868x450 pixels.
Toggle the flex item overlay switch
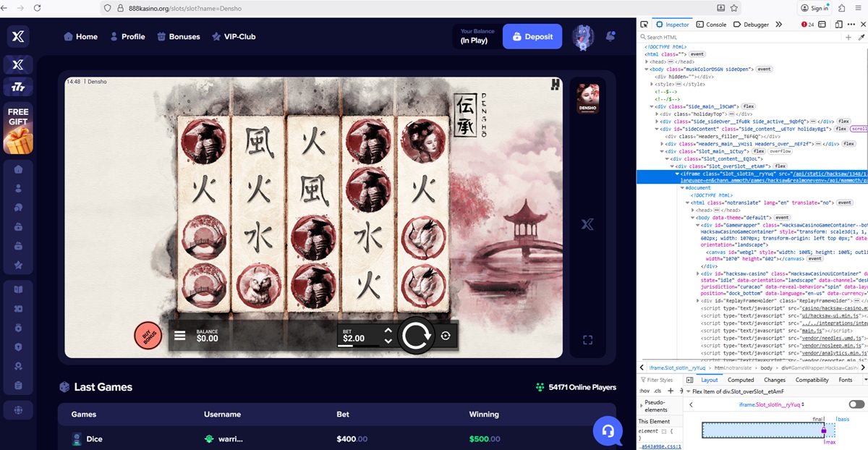(x=856, y=404)
